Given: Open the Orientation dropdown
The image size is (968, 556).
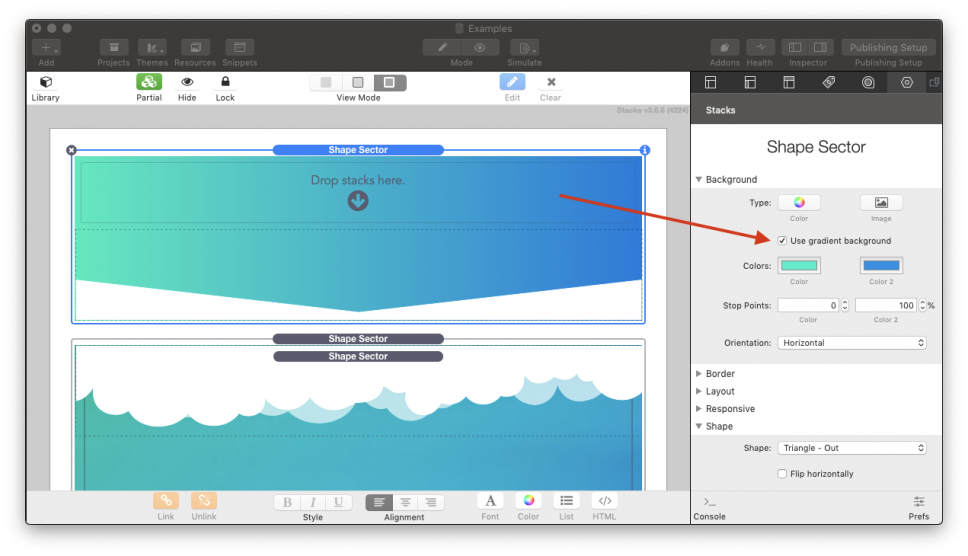Looking at the screenshot, I should pos(852,343).
